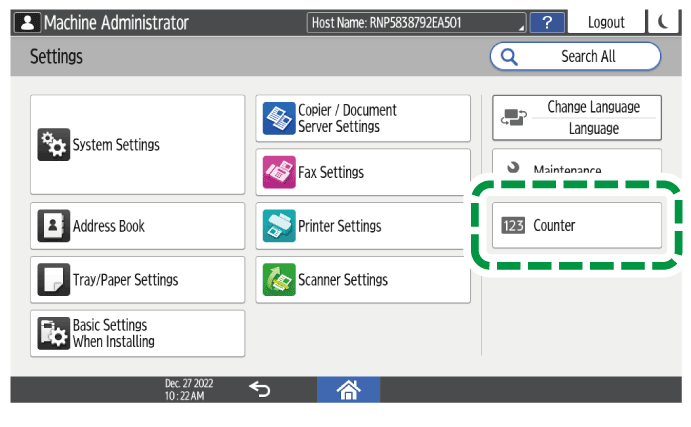Tap the back arrow icon

tap(260, 390)
